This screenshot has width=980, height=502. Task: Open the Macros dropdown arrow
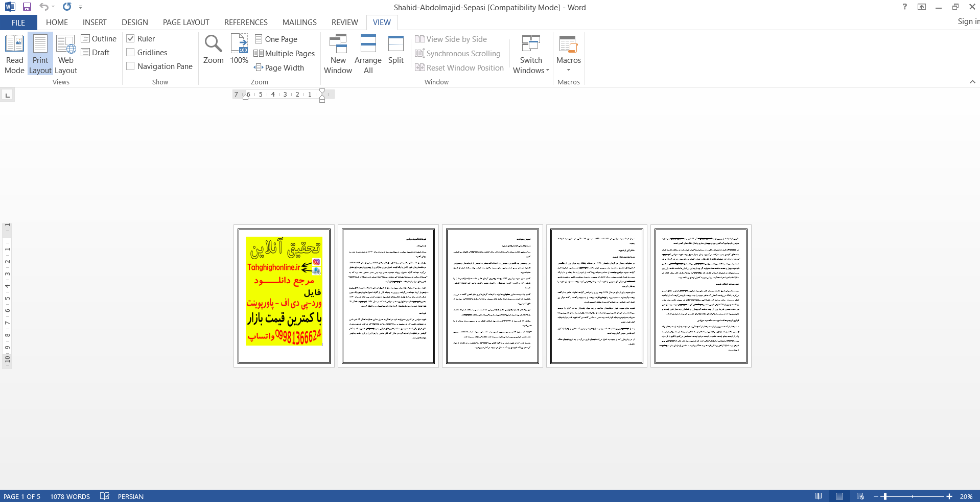tap(569, 70)
